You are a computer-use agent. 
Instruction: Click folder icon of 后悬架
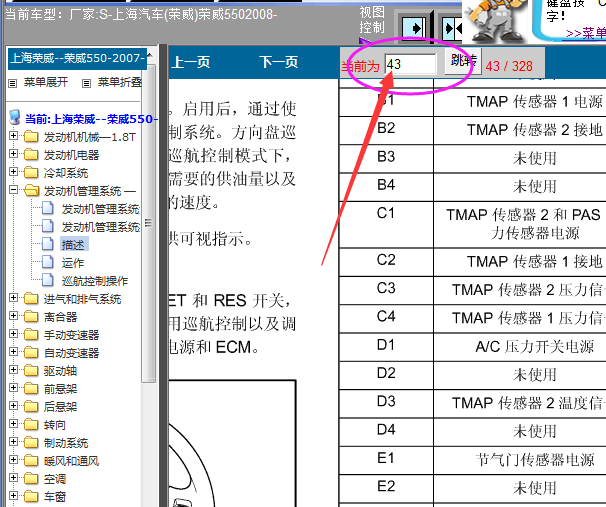[x=31, y=406]
